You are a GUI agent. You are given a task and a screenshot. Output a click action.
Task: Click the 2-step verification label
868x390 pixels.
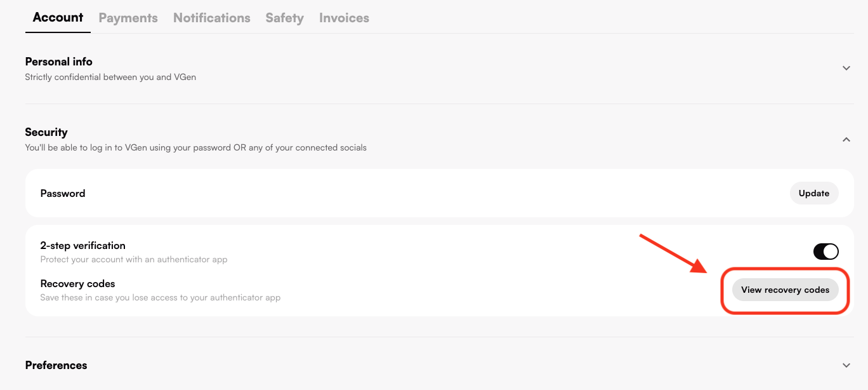point(83,245)
